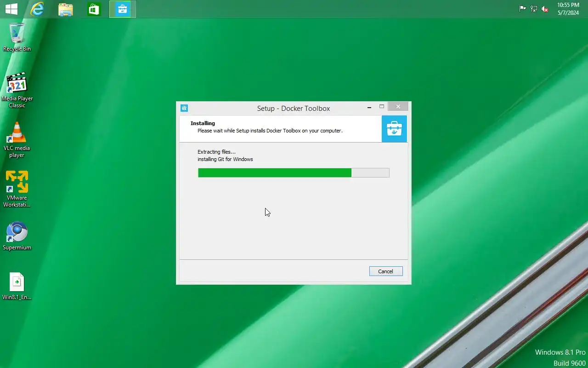Viewport: 588px width, 368px height.
Task: Click Docker Toolbox title bar icon
Action: pyautogui.click(x=184, y=108)
